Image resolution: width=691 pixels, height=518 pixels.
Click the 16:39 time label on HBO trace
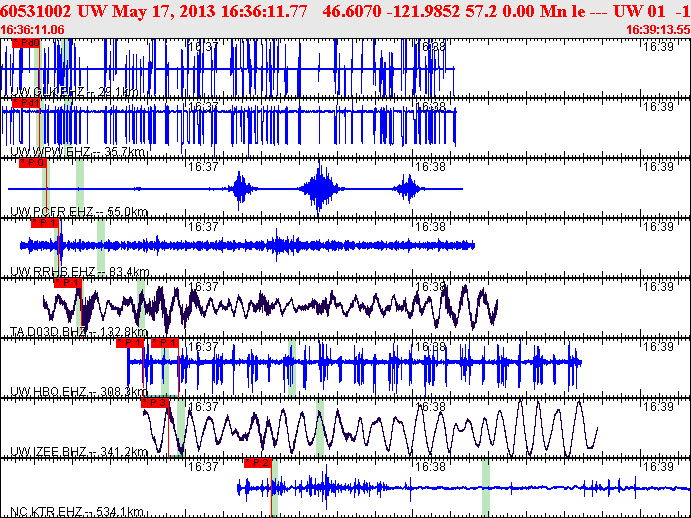[658, 346]
